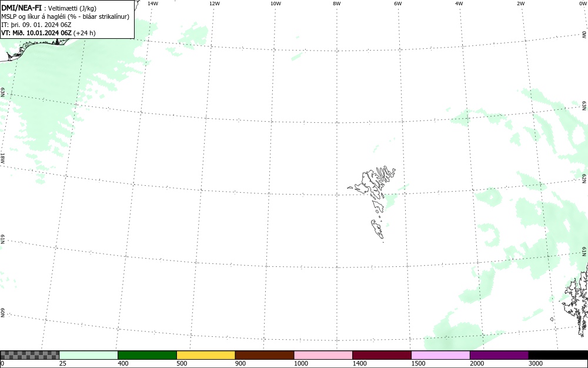Select the pink 1000-1400 legend swatch
588x368 pixels.
(323, 355)
